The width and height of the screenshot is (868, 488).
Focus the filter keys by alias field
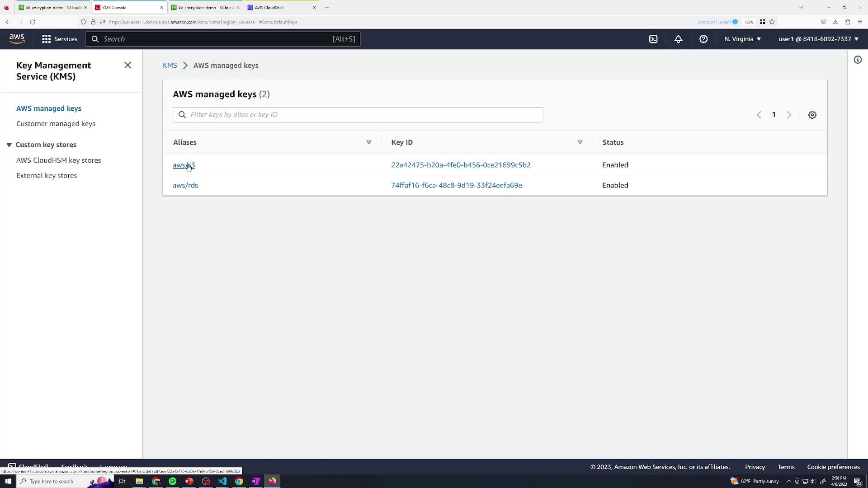(x=362, y=115)
